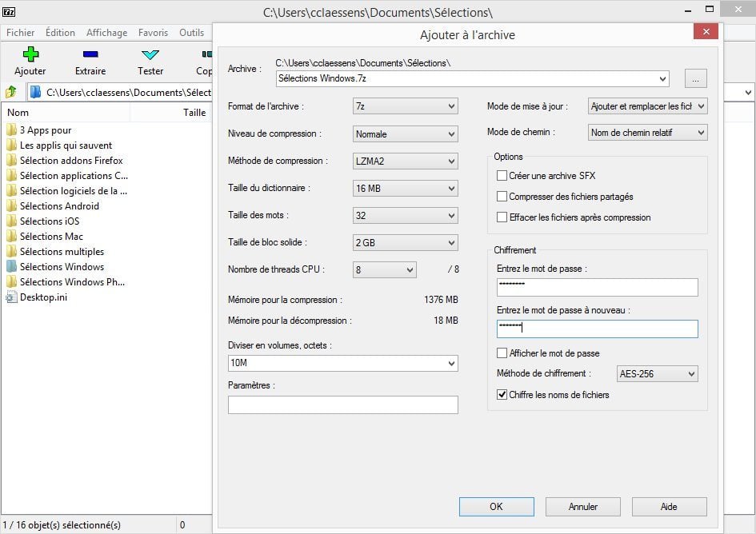Viewport: 756px width, 534px height.
Task: Click the Tester checkmark toolbar icon
Action: click(150, 54)
